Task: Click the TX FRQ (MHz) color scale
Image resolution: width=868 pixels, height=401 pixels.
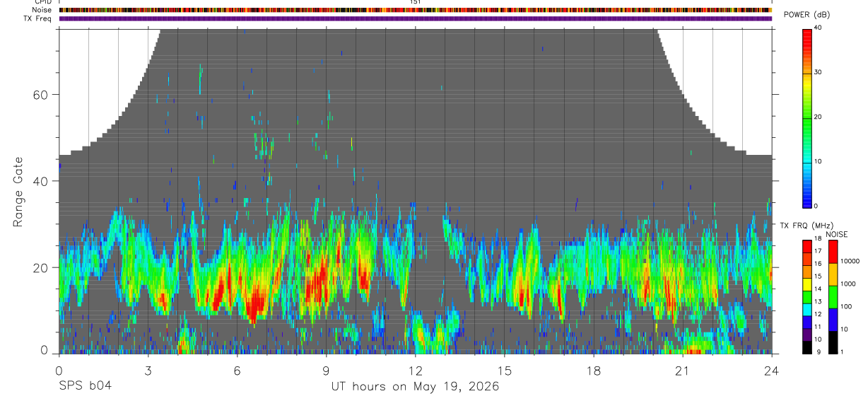Action: pyautogui.click(x=807, y=297)
